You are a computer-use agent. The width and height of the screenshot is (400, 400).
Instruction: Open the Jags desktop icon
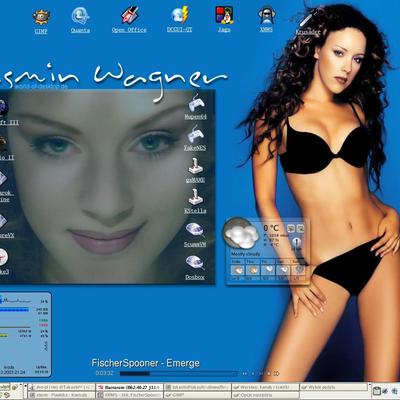coord(224,19)
